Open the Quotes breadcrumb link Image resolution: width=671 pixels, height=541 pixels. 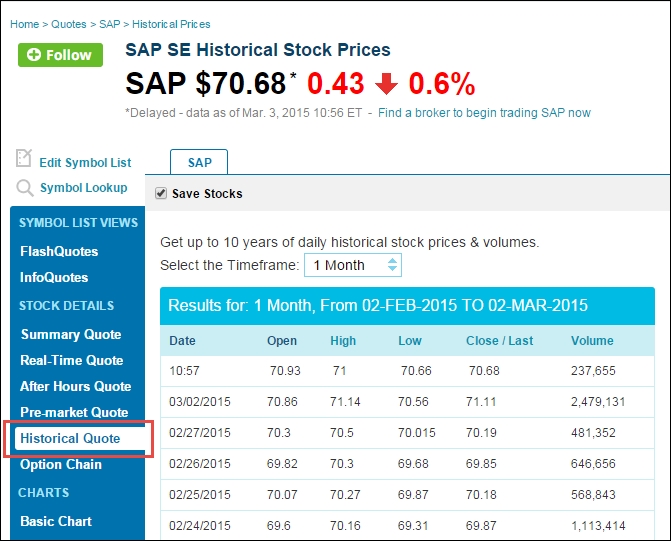click(68, 24)
